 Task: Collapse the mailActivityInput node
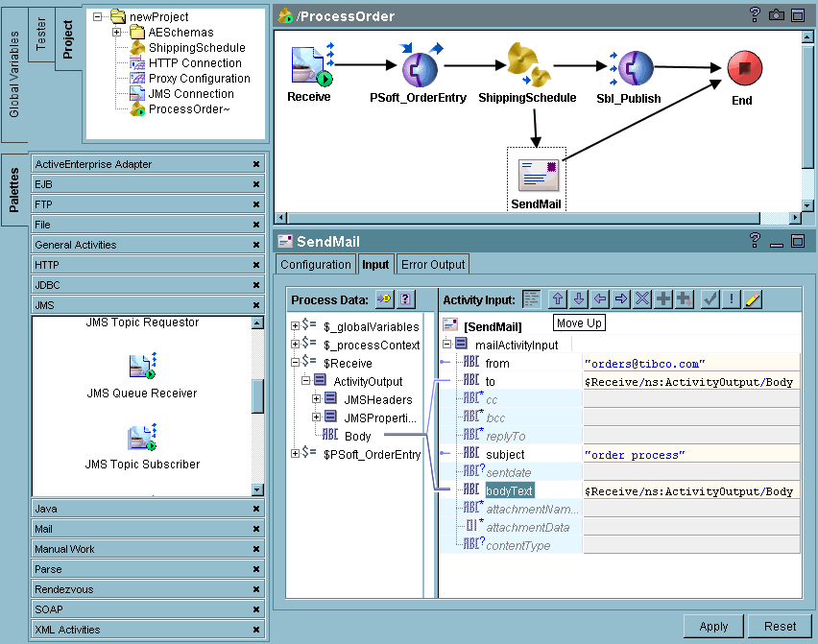tap(447, 345)
